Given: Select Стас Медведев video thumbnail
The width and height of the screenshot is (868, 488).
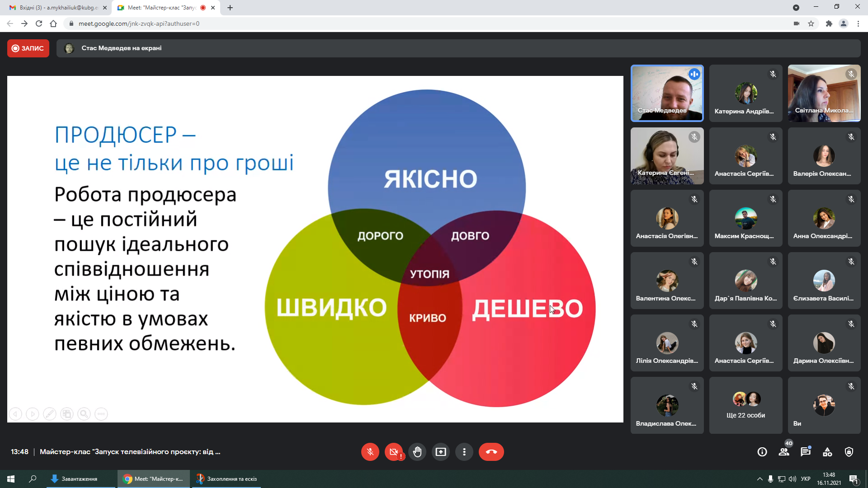Looking at the screenshot, I should coord(667,94).
